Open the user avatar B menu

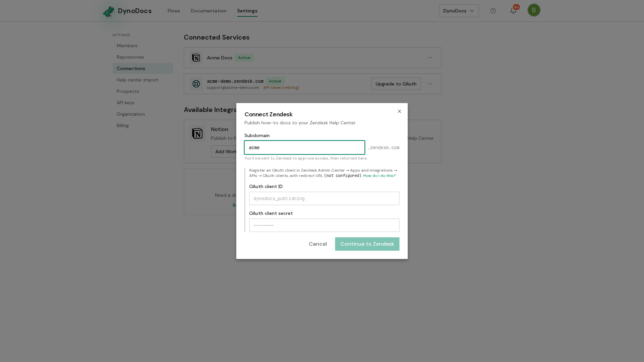(534, 10)
